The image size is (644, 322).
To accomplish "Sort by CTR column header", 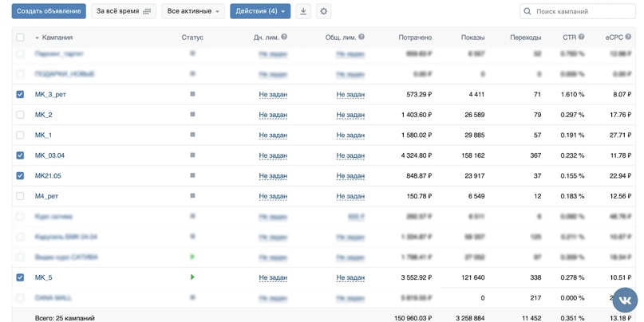I will [569, 37].
